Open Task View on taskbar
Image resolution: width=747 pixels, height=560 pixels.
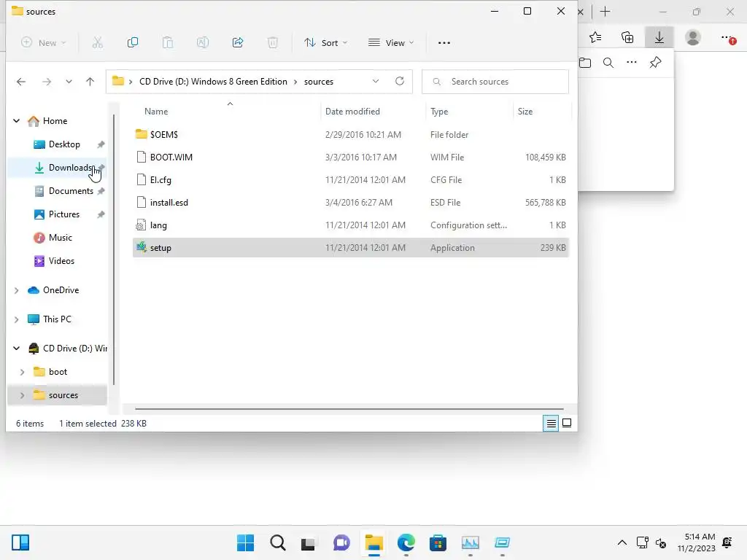coord(309,542)
